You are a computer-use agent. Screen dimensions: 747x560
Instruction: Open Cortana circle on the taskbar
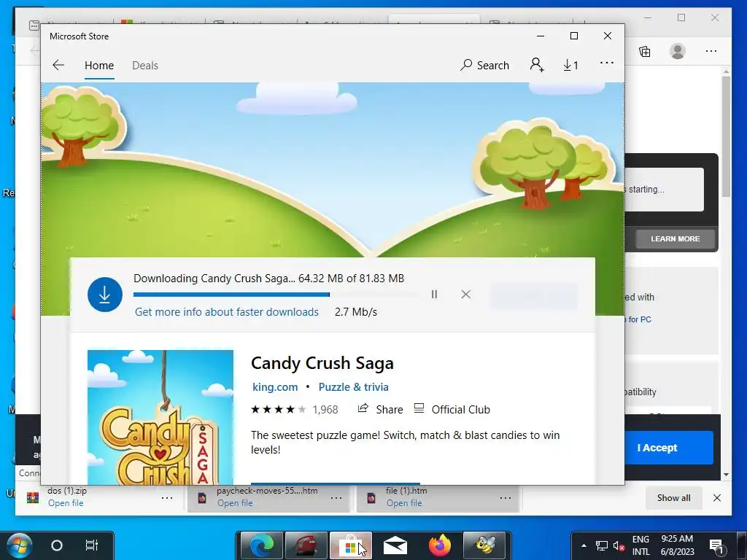click(x=57, y=545)
